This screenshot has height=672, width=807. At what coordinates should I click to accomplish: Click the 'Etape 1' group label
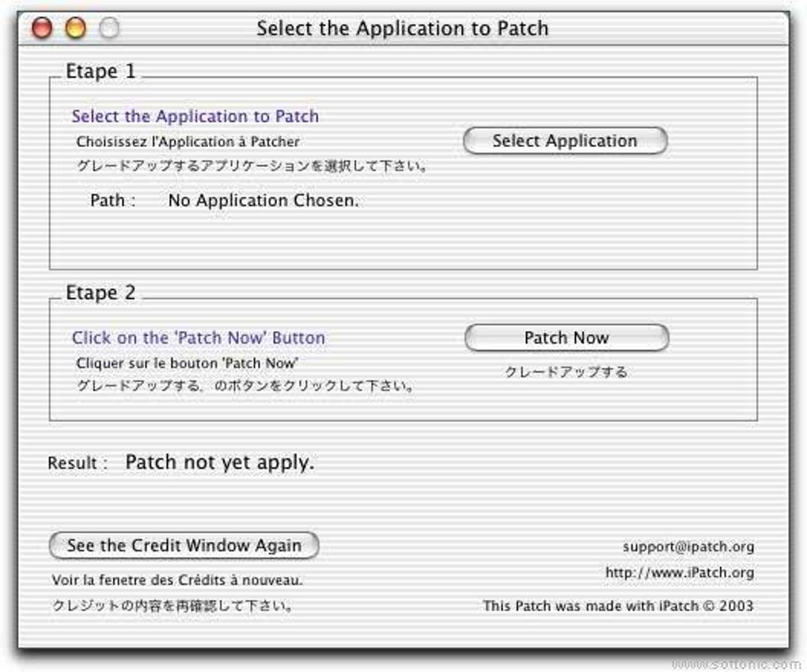point(100,72)
